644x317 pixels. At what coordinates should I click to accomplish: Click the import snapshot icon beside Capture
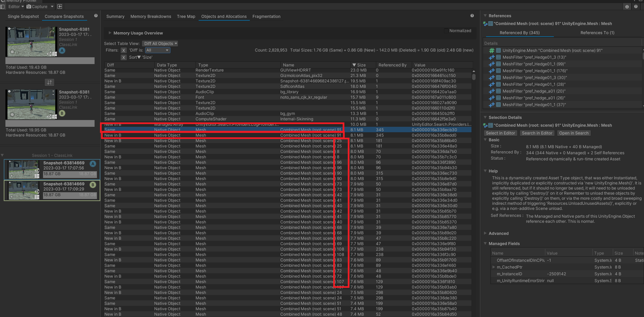tap(60, 6)
